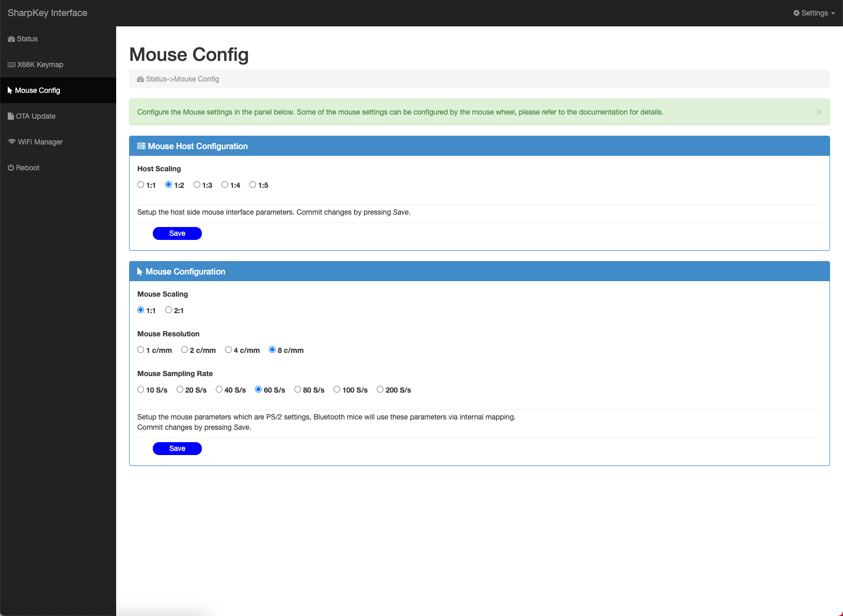The image size is (843, 616).
Task: Save the Mouse Host Configuration
Action: [x=177, y=233]
